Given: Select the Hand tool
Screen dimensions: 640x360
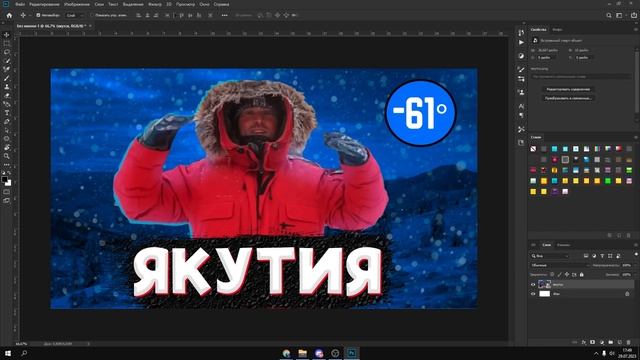Looking at the screenshot, I should [x=7, y=147].
